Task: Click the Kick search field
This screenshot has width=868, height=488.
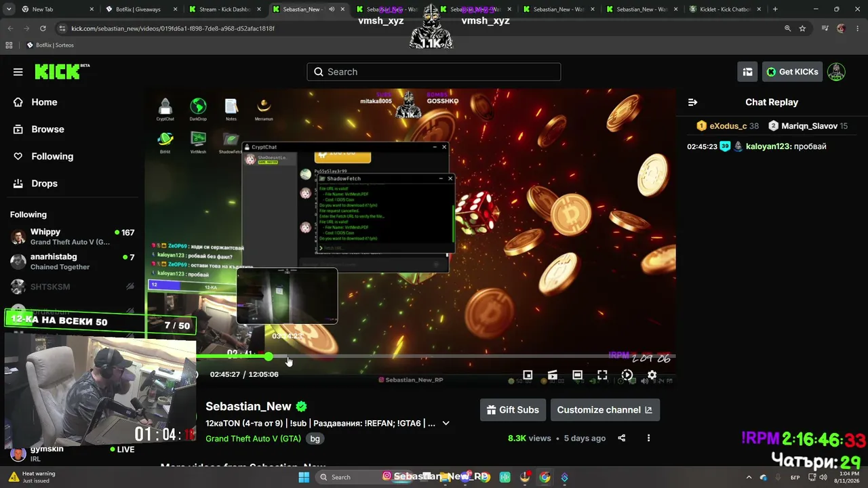Action: (x=434, y=72)
